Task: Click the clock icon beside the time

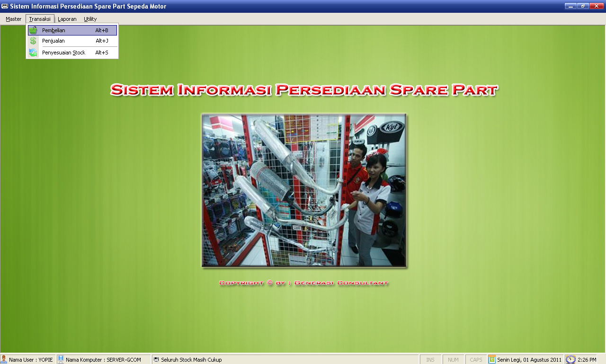Action: (x=570, y=360)
